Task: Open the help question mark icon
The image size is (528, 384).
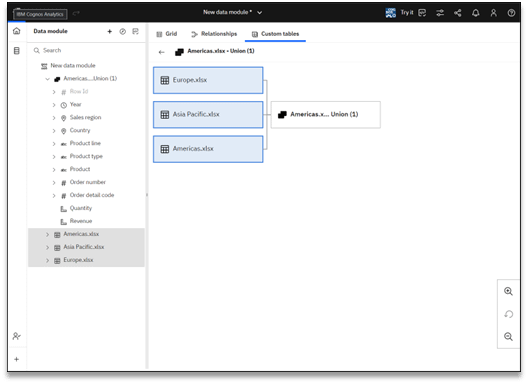Action: click(511, 13)
